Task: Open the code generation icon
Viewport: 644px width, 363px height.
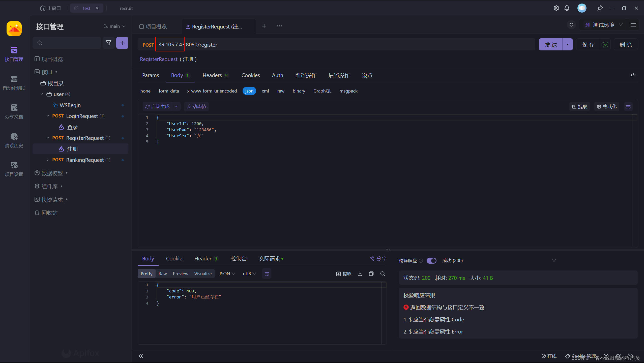Action: coord(633,75)
